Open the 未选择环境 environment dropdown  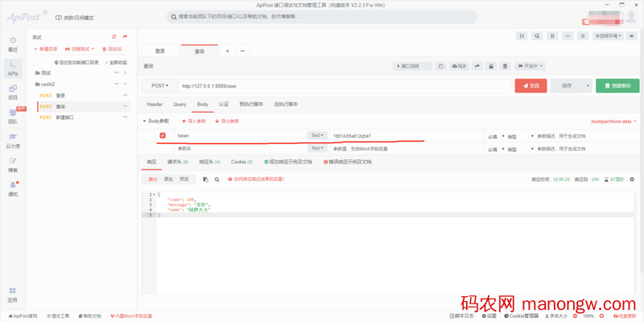(609, 35)
